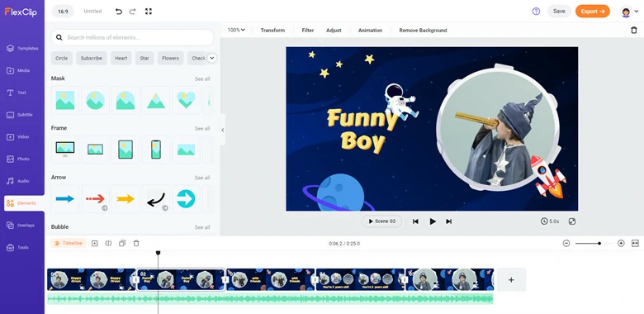644x314 pixels.
Task: Toggle the Timeline view button
Action: click(x=69, y=243)
